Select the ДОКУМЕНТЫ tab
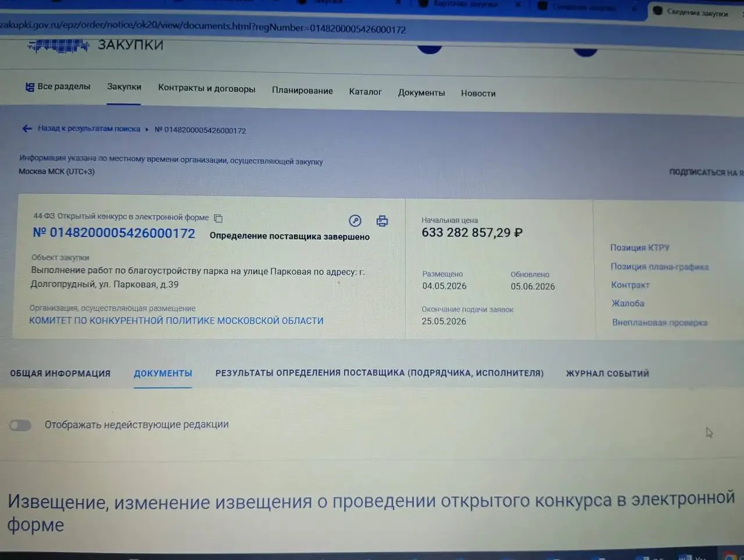Image resolution: width=744 pixels, height=560 pixels. pos(163,374)
